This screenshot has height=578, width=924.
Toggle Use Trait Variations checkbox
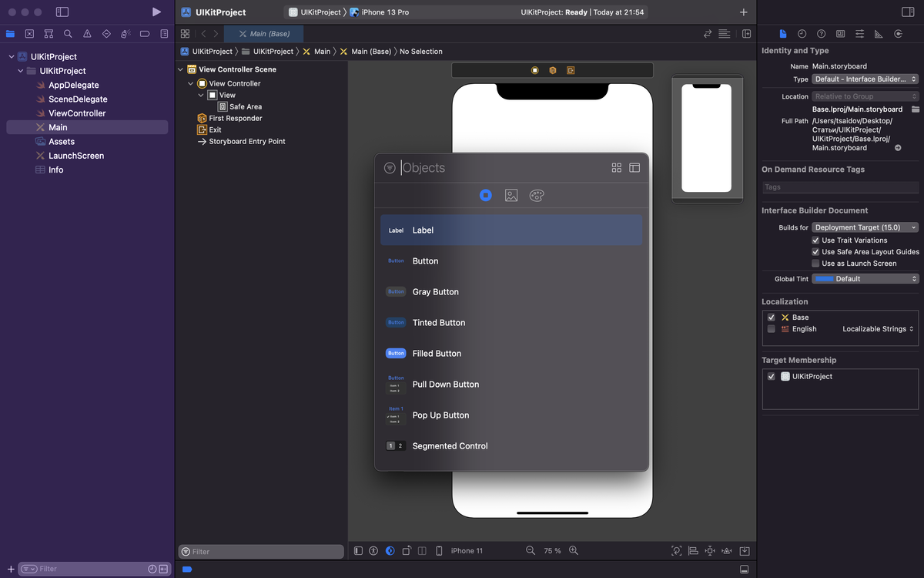[x=815, y=240]
